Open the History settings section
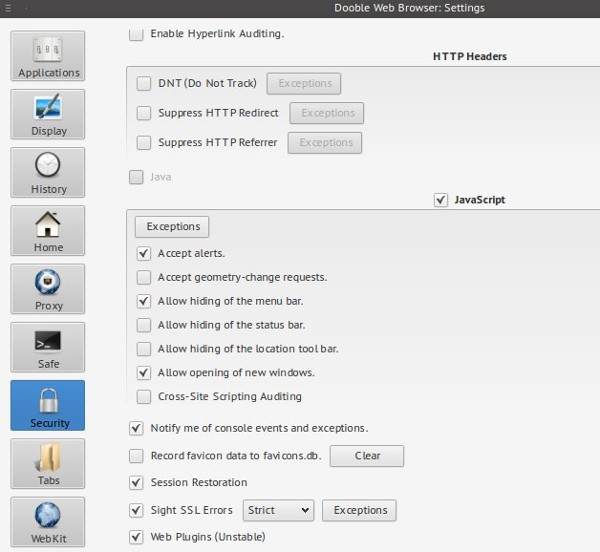Viewport: 600px width, 552px height. pos(48,172)
